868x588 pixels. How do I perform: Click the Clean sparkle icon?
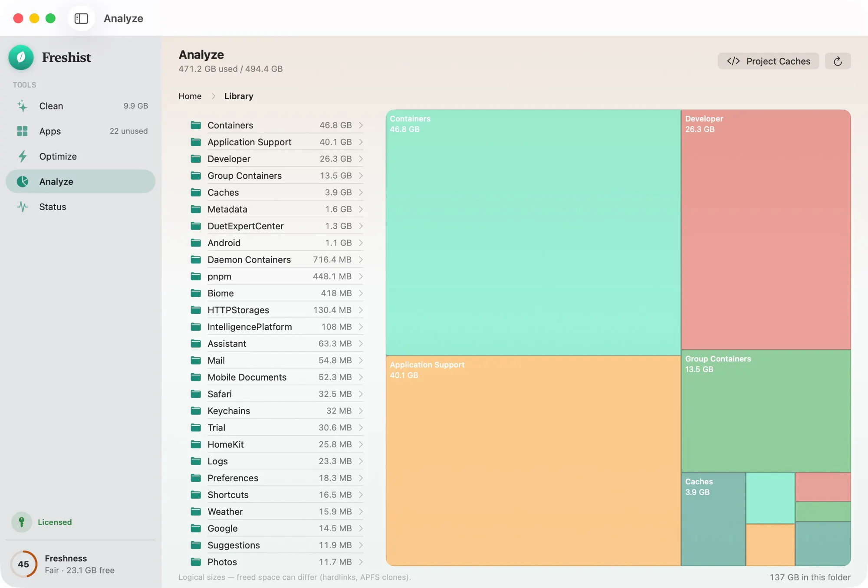[22, 106]
